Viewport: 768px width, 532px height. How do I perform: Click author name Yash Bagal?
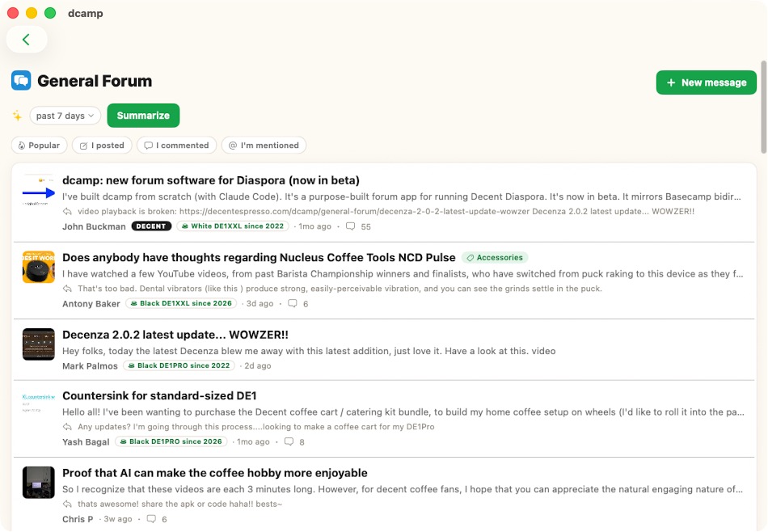coord(86,442)
